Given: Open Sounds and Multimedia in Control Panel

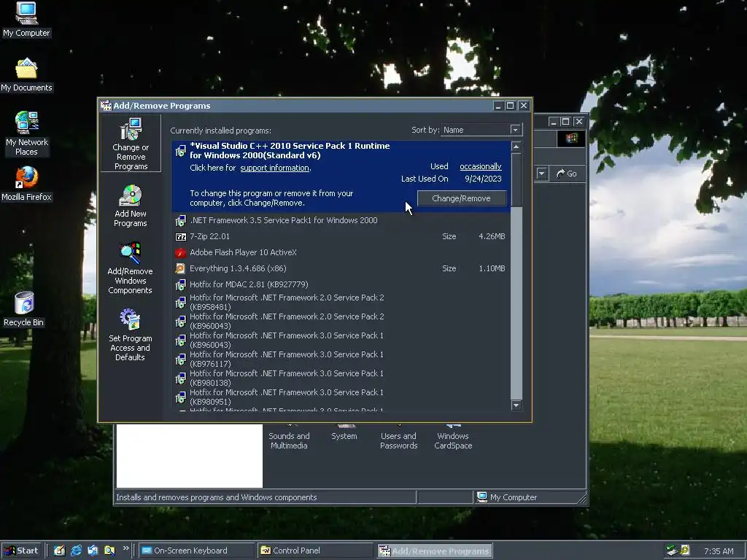Looking at the screenshot, I should click(x=289, y=436).
